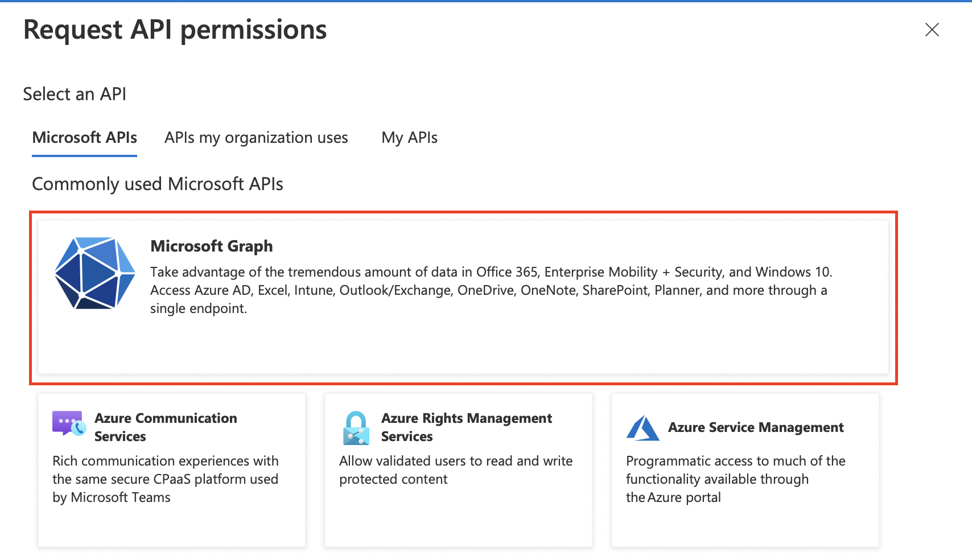
Task: Click 'Rich communication experiences' description text
Action: coord(166,479)
